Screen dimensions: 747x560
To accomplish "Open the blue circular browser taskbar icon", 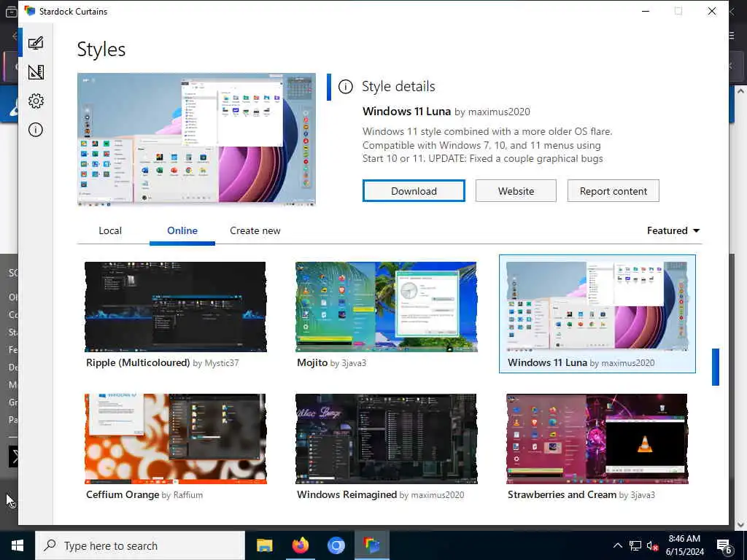I will (x=336, y=545).
